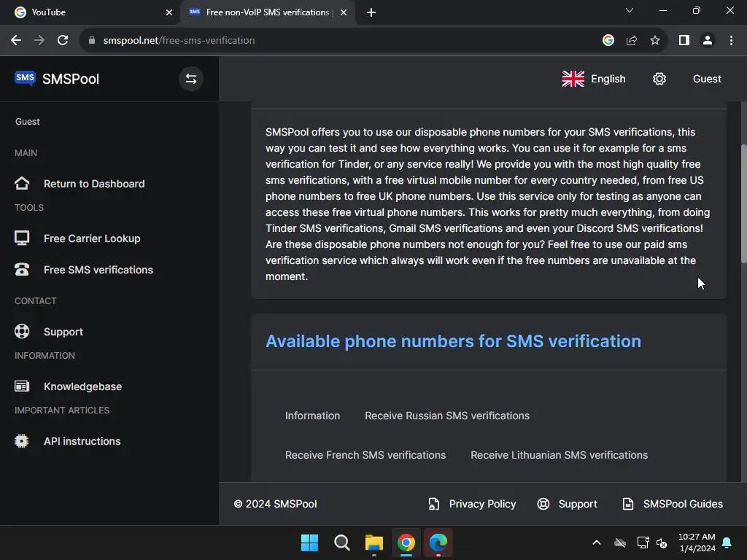
Task: Click the Google icon in address bar
Action: pyautogui.click(x=608, y=41)
